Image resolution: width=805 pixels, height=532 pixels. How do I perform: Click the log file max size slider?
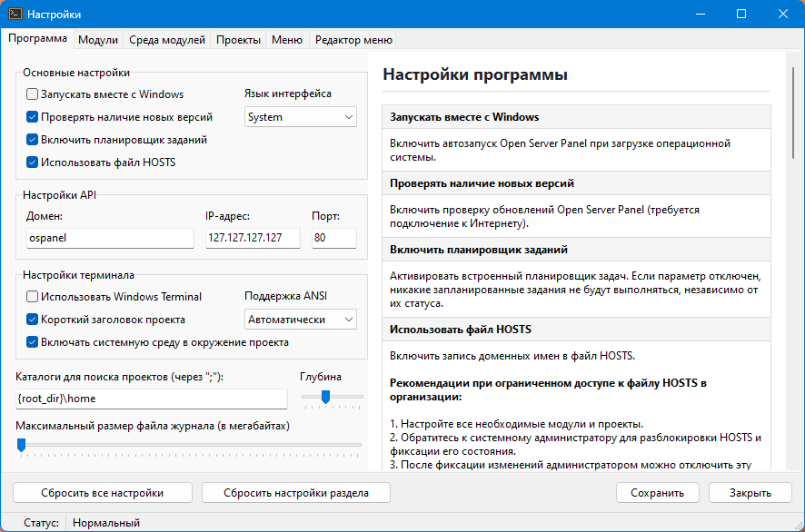click(x=21, y=444)
